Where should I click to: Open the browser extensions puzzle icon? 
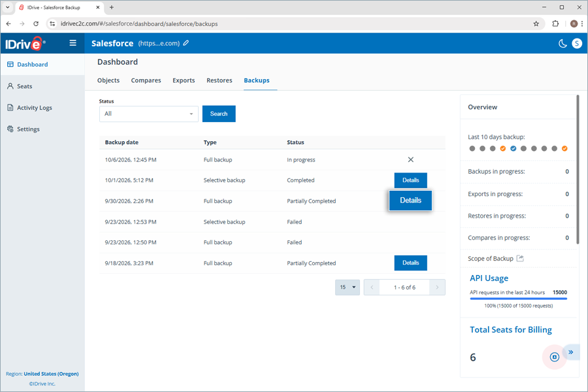click(556, 24)
